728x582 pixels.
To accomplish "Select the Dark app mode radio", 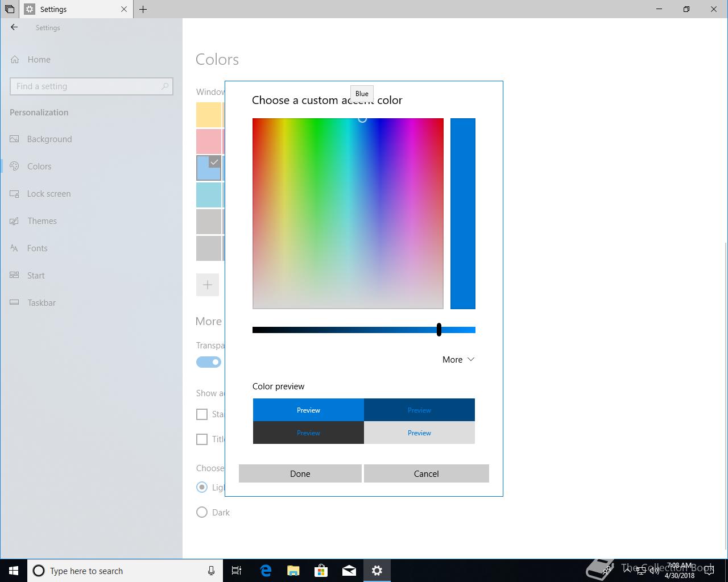I will pyautogui.click(x=202, y=512).
